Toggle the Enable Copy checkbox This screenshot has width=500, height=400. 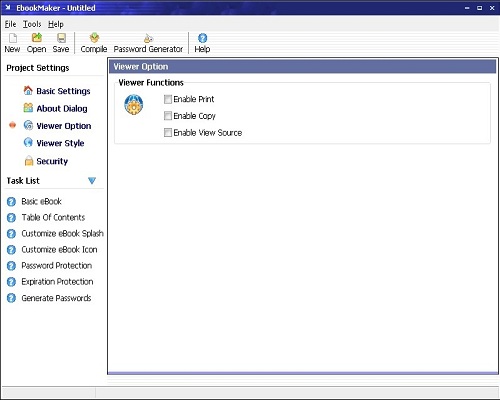pyautogui.click(x=168, y=116)
